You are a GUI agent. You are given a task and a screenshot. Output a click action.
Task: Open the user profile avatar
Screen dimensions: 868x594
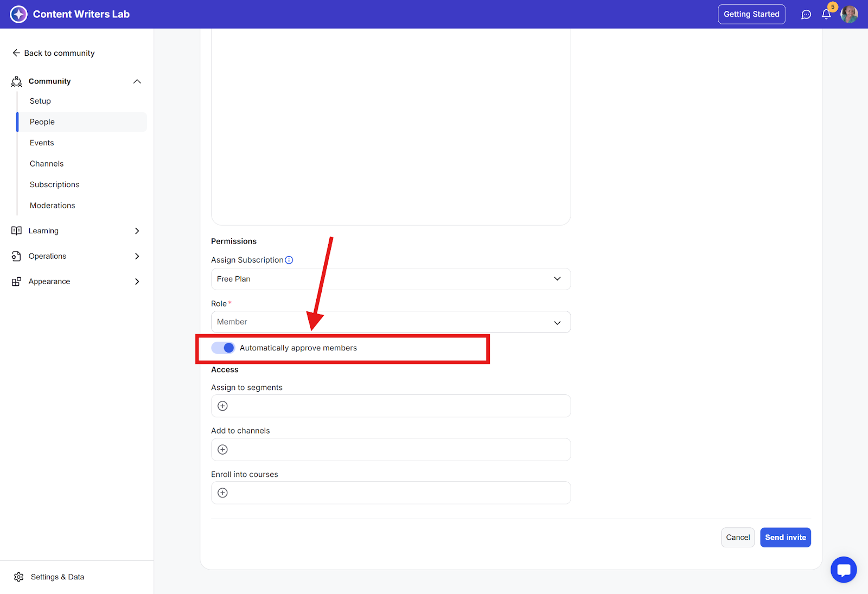click(849, 14)
